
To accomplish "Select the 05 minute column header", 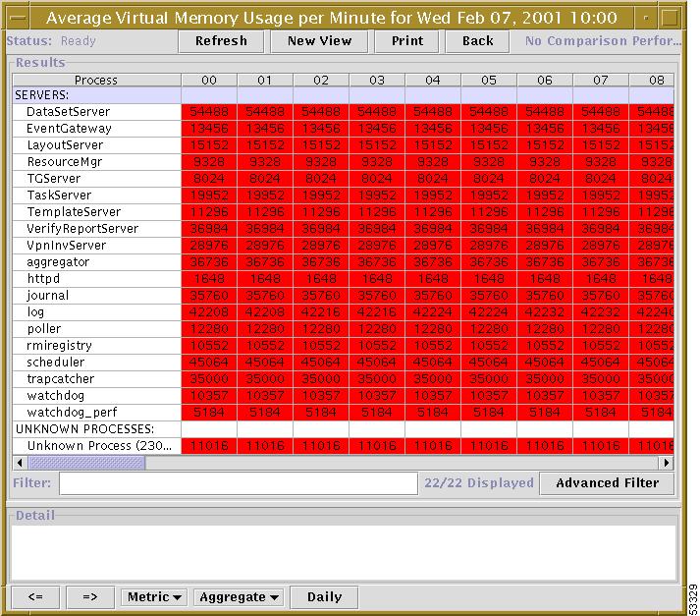I will pyautogui.click(x=489, y=80).
